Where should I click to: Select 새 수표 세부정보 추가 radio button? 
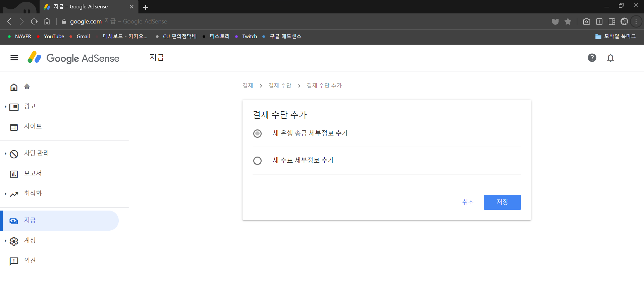(257, 161)
